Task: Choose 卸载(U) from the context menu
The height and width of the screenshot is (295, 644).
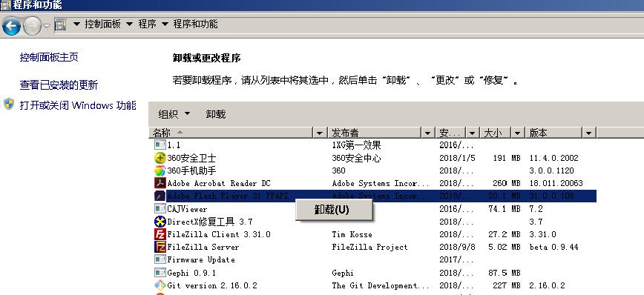Action: click(x=334, y=210)
